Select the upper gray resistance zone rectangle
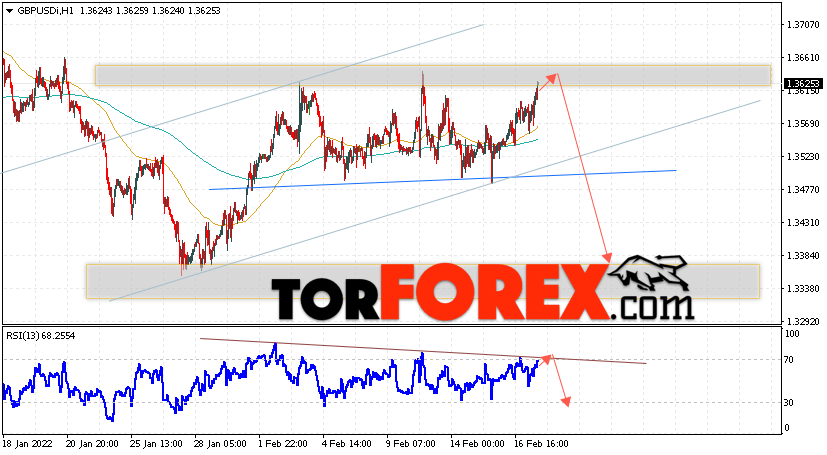Screen dimensions: 827x455 pyautogui.click(x=432, y=75)
